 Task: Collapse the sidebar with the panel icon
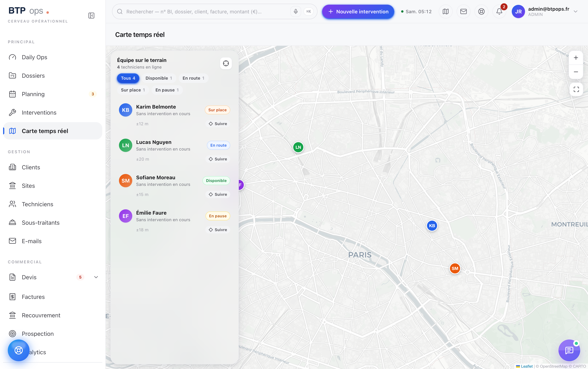point(91,16)
